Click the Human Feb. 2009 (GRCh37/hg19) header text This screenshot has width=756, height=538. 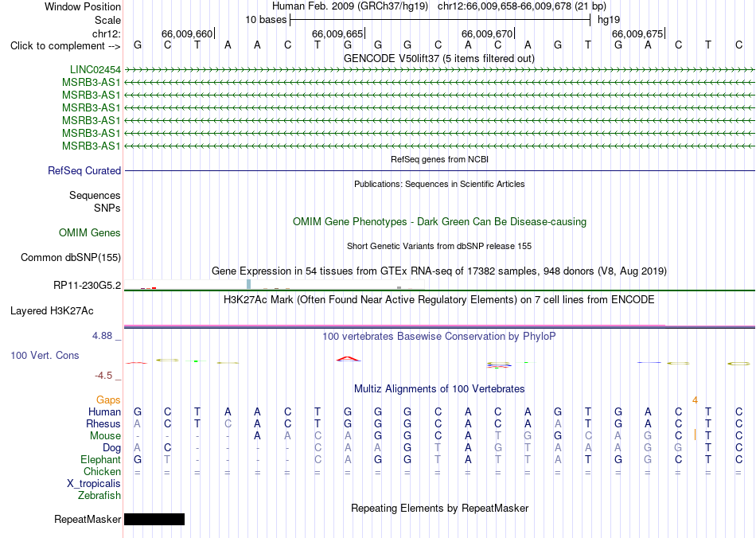click(x=350, y=6)
